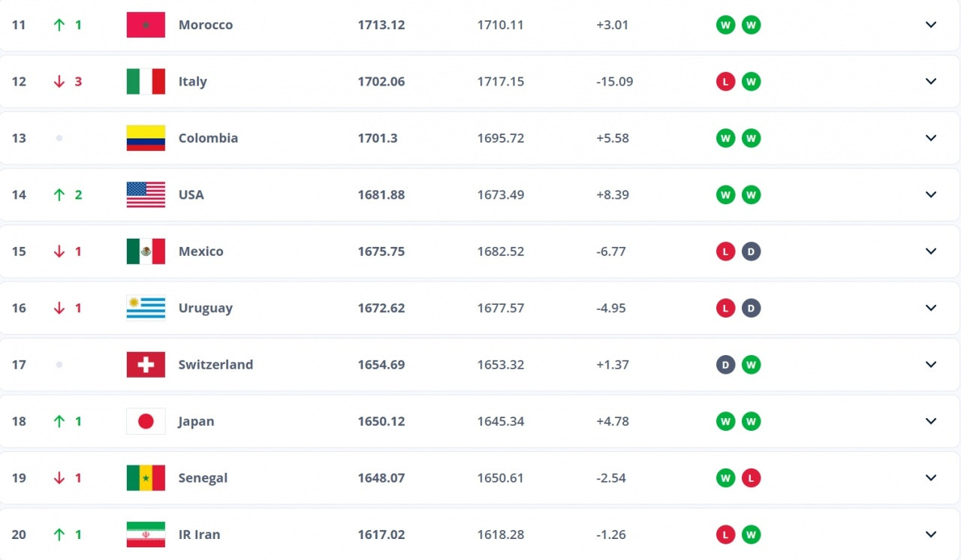Viewport: 961px width, 560px height.
Task: Select the Senegal team name
Action: 203,478
